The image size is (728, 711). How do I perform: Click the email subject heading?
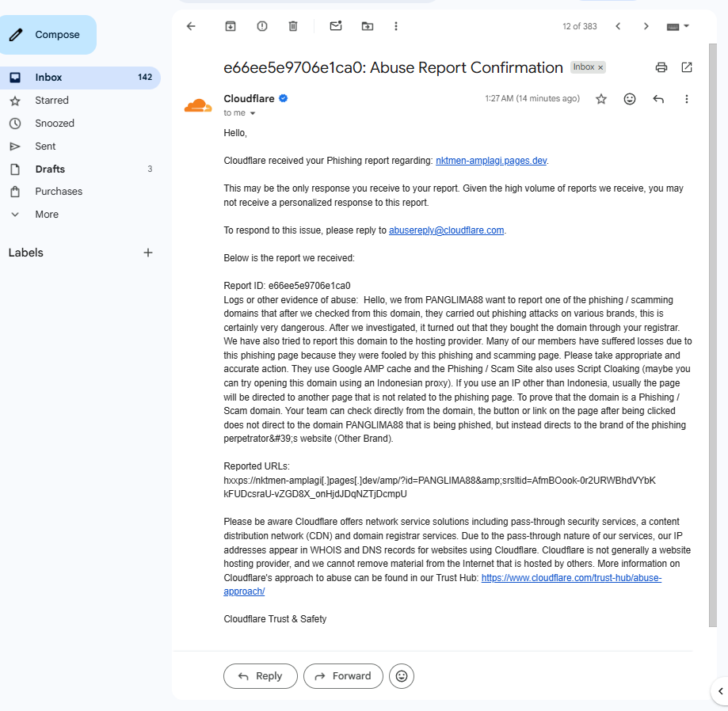393,68
